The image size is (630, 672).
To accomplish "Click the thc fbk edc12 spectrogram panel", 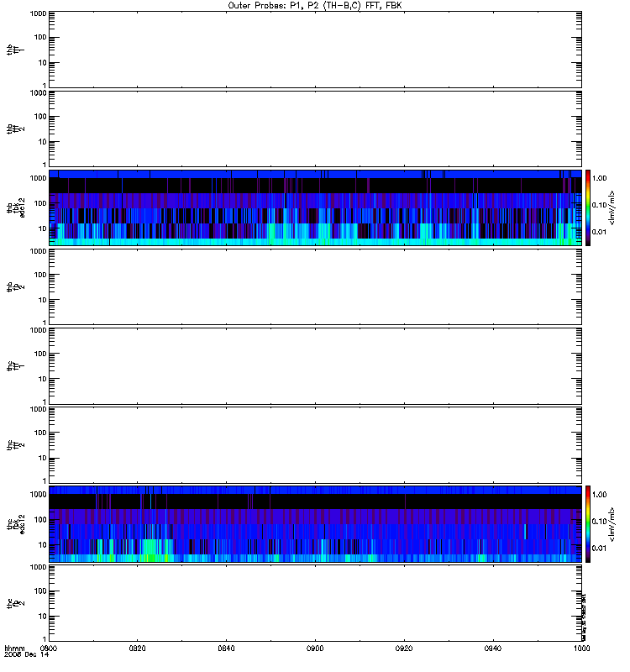I will tap(315, 523).
